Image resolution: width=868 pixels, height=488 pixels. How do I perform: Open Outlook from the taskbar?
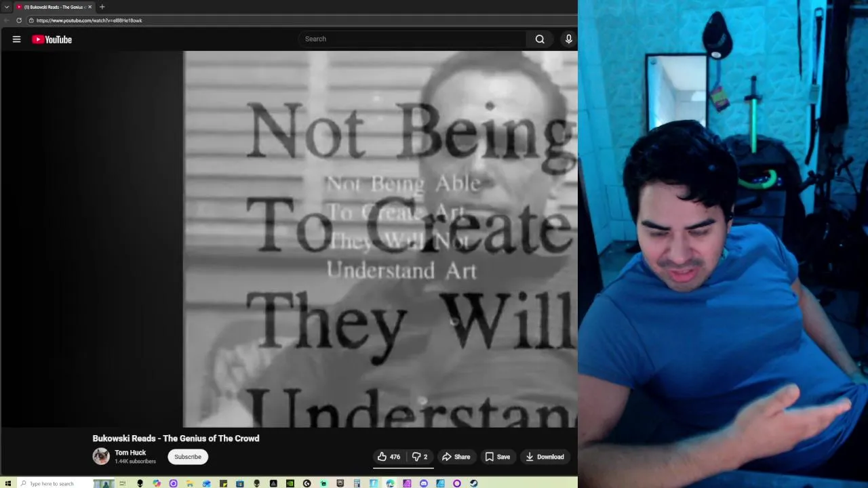point(206,483)
